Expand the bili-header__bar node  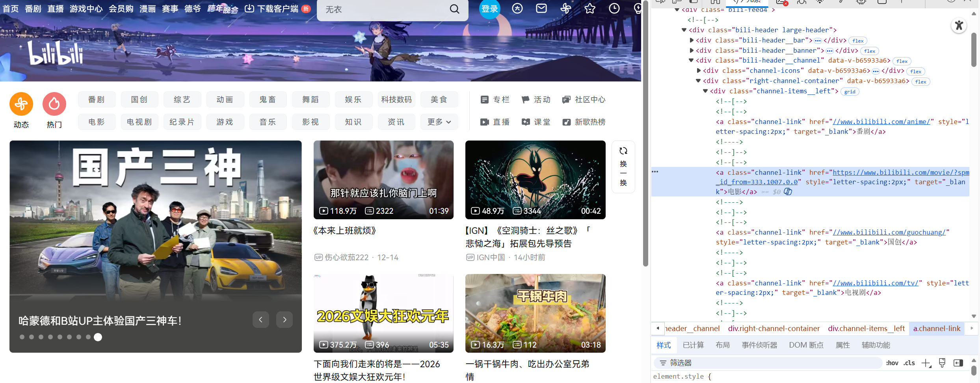tap(692, 40)
